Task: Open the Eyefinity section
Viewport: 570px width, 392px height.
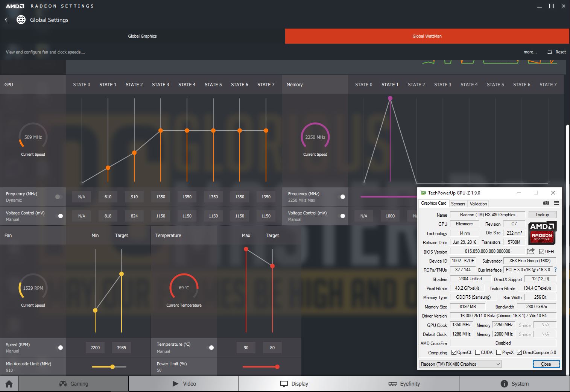Action: [x=404, y=384]
